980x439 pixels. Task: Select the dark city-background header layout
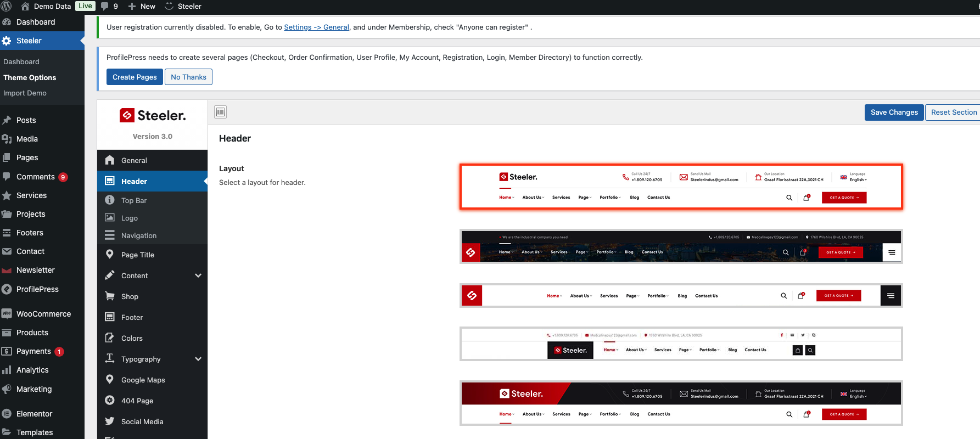(x=681, y=246)
